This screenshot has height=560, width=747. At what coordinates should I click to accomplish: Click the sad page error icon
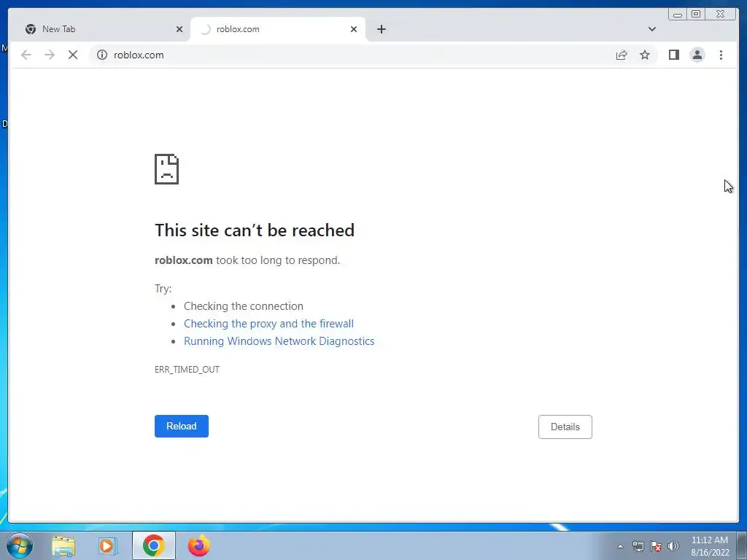167,169
